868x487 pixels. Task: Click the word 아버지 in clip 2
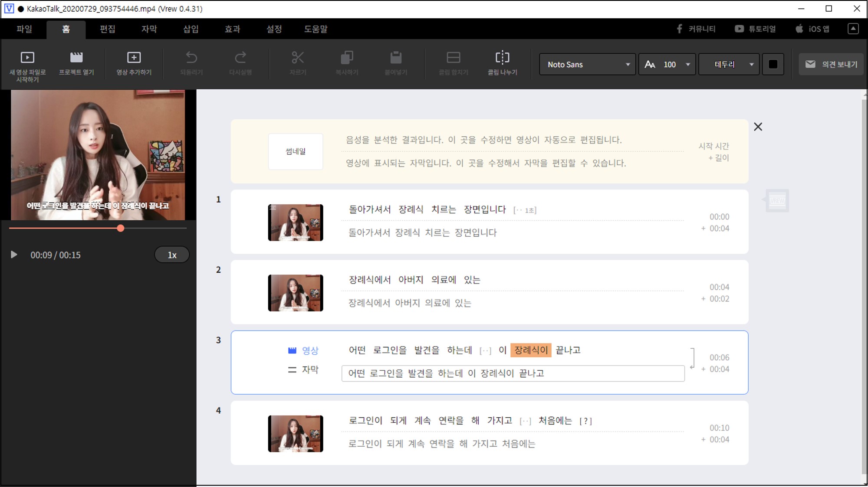pos(411,280)
